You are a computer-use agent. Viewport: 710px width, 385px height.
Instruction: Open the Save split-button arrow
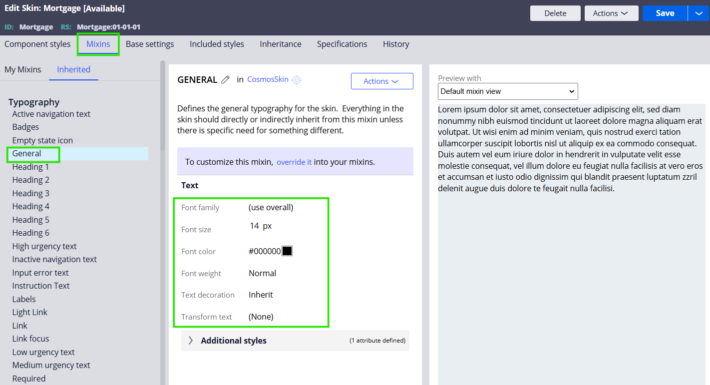699,13
